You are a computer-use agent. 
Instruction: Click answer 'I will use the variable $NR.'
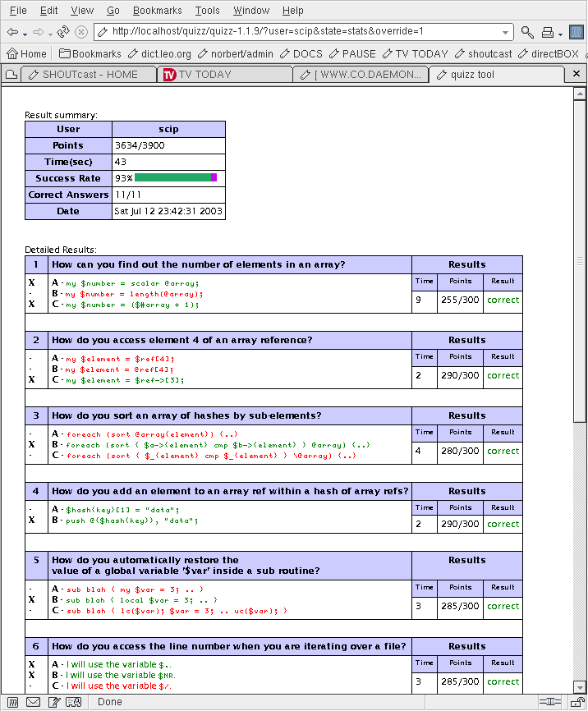coord(120,675)
